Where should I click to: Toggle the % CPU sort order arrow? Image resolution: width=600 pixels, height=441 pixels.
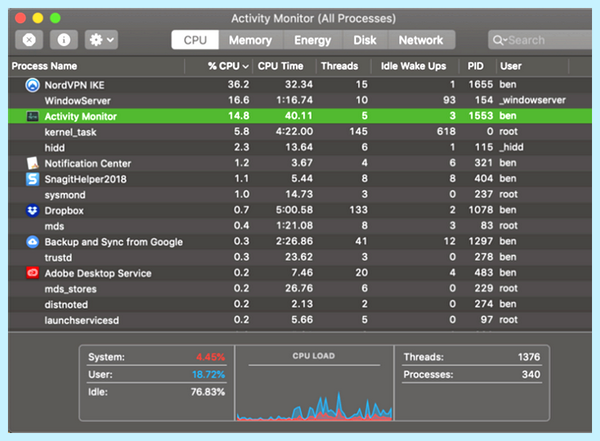click(x=246, y=67)
